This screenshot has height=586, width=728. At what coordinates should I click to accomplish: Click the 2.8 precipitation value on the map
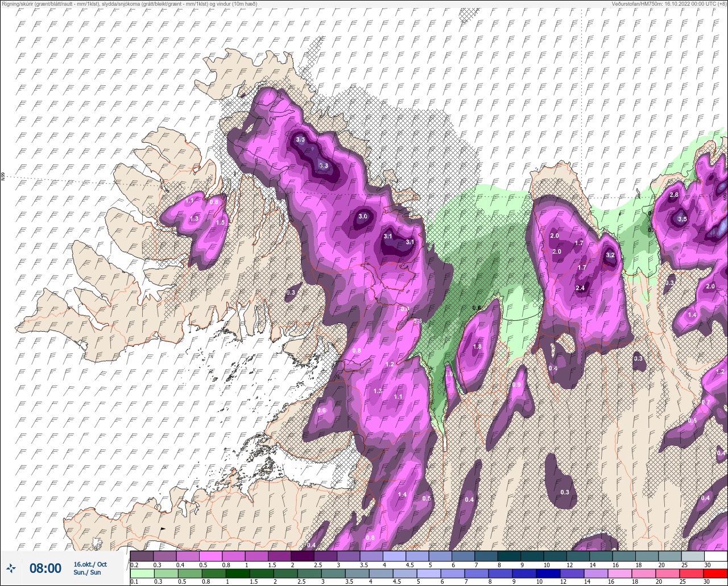(x=674, y=195)
